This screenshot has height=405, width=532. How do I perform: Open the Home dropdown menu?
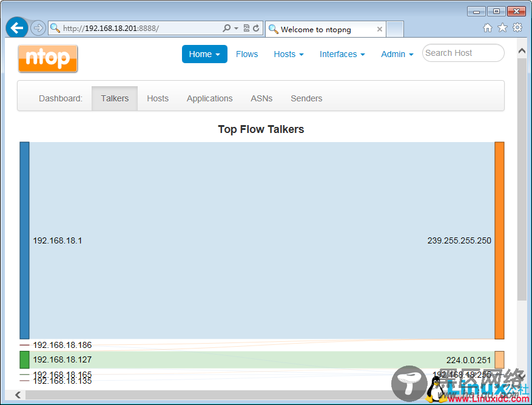tap(204, 54)
